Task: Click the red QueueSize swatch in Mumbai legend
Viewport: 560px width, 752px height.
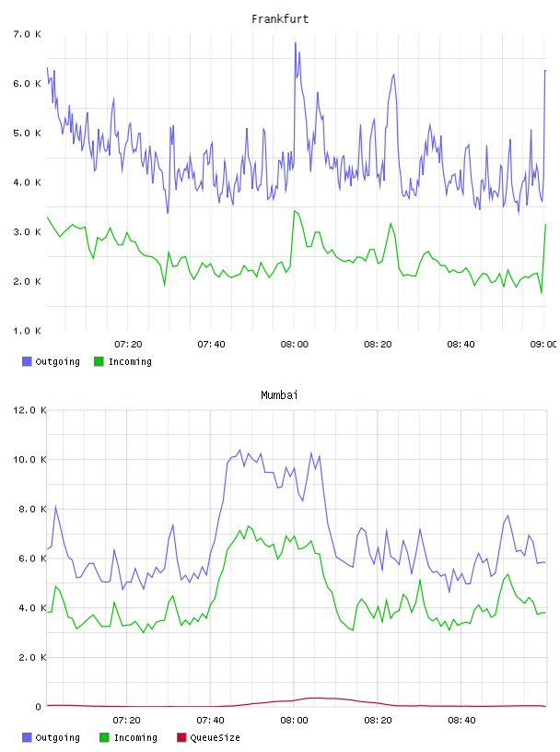Action: point(181,737)
